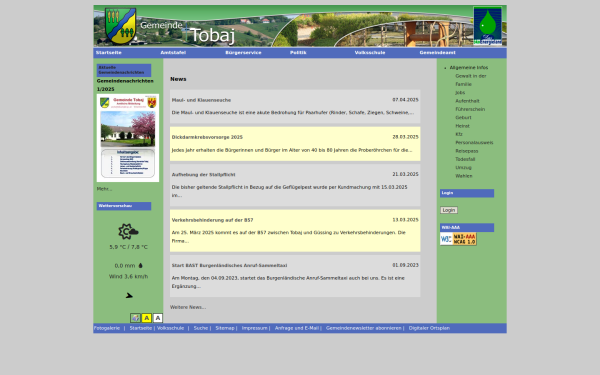Click the Mehr... link
The width and height of the screenshot is (600, 375).
(104, 189)
